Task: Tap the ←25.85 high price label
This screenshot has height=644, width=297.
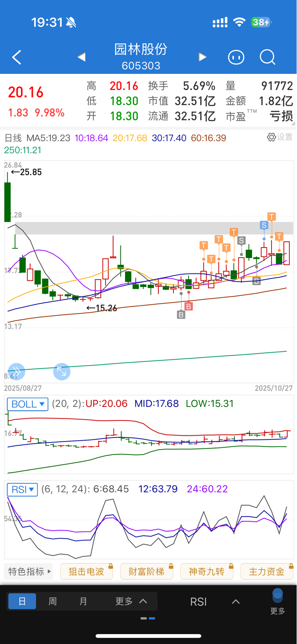Action: pos(26,172)
